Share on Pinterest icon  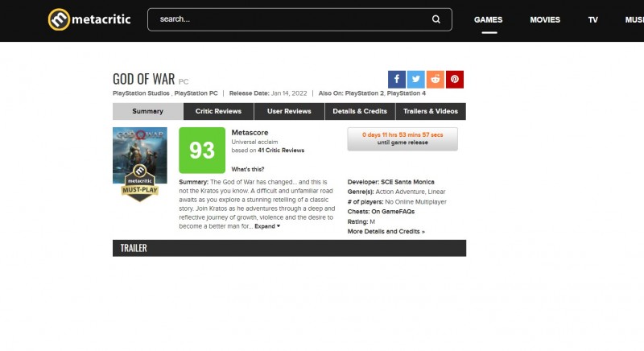click(455, 79)
